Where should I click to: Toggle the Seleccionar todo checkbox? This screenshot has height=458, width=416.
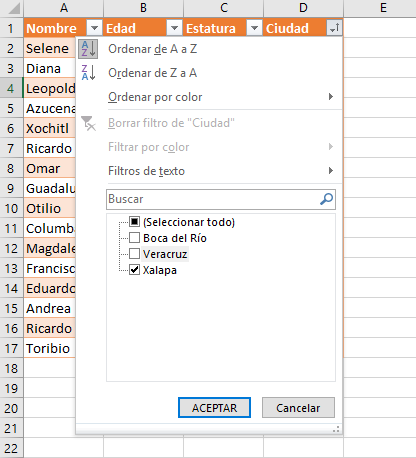point(134,222)
